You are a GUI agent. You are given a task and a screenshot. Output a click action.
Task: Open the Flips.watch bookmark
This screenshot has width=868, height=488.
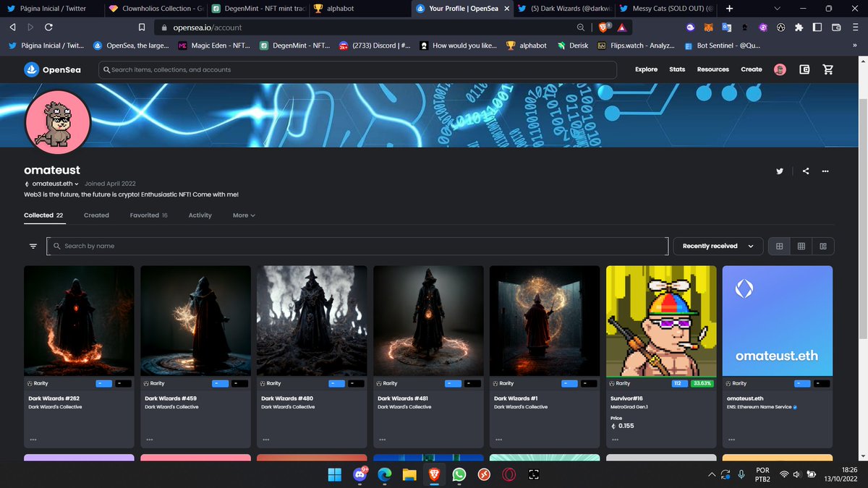coord(636,45)
